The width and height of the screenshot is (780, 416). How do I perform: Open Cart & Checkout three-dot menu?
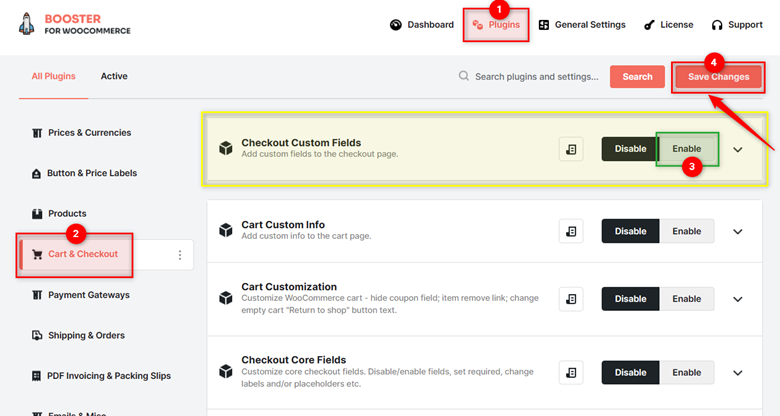tap(180, 255)
